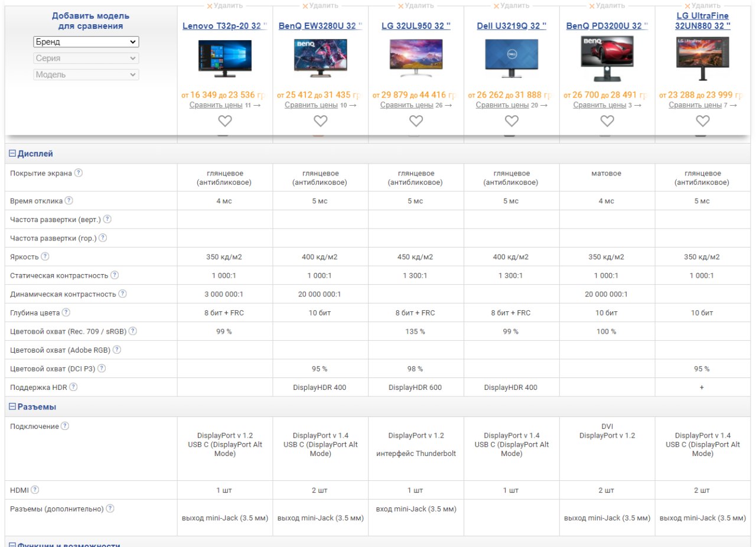The image size is (756, 547).
Task: Open Dell U3219Q 32" product link
Action: pos(511,26)
